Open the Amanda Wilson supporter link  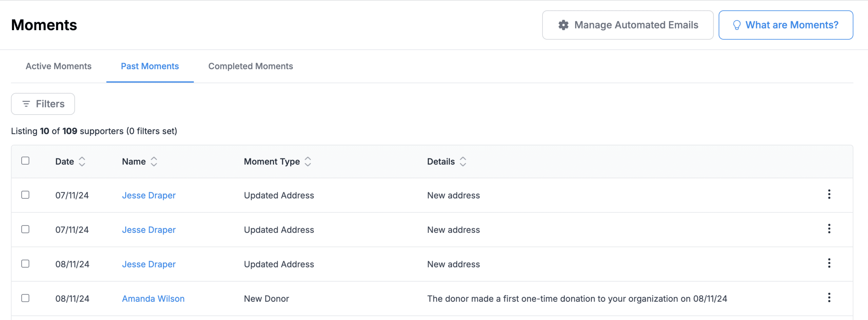click(x=153, y=299)
